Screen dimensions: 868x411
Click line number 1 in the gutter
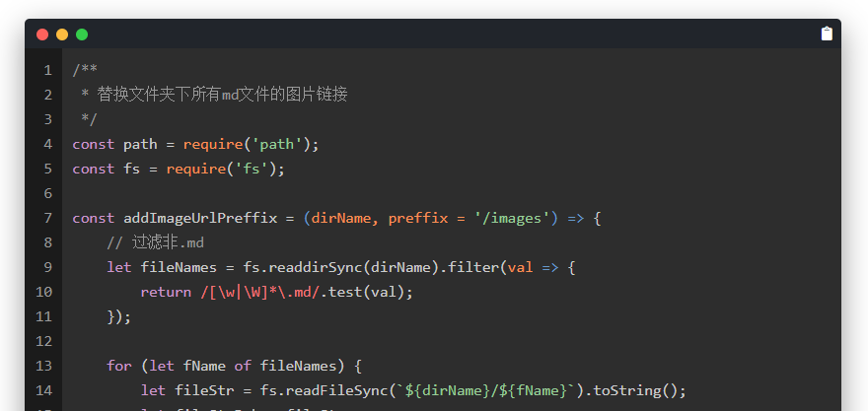click(x=47, y=70)
